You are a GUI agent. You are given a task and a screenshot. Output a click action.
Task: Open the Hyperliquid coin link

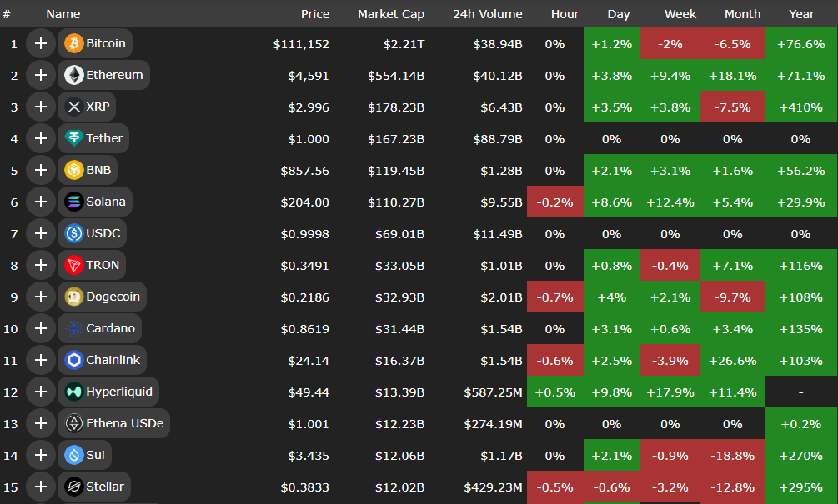point(117,392)
